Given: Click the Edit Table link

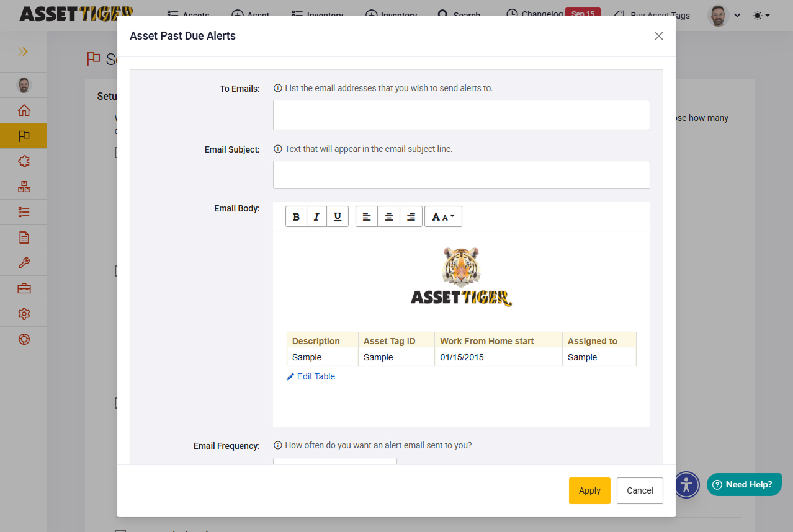Looking at the screenshot, I should (x=311, y=376).
